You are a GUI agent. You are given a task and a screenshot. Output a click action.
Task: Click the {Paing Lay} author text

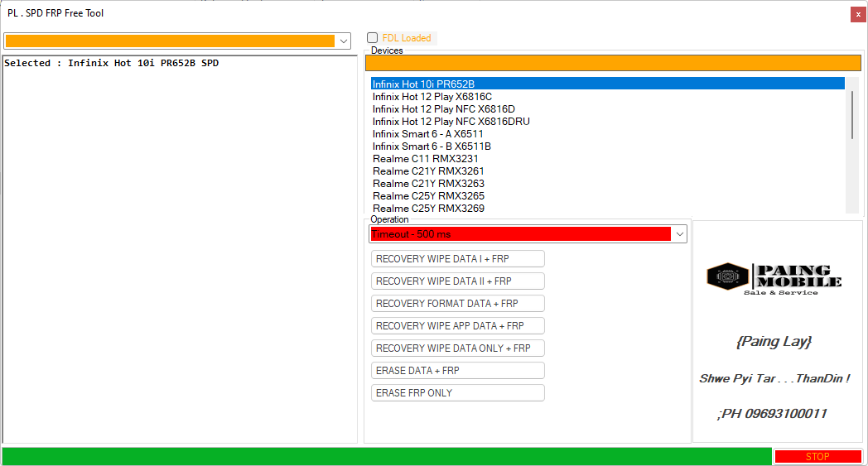pyautogui.click(x=774, y=342)
